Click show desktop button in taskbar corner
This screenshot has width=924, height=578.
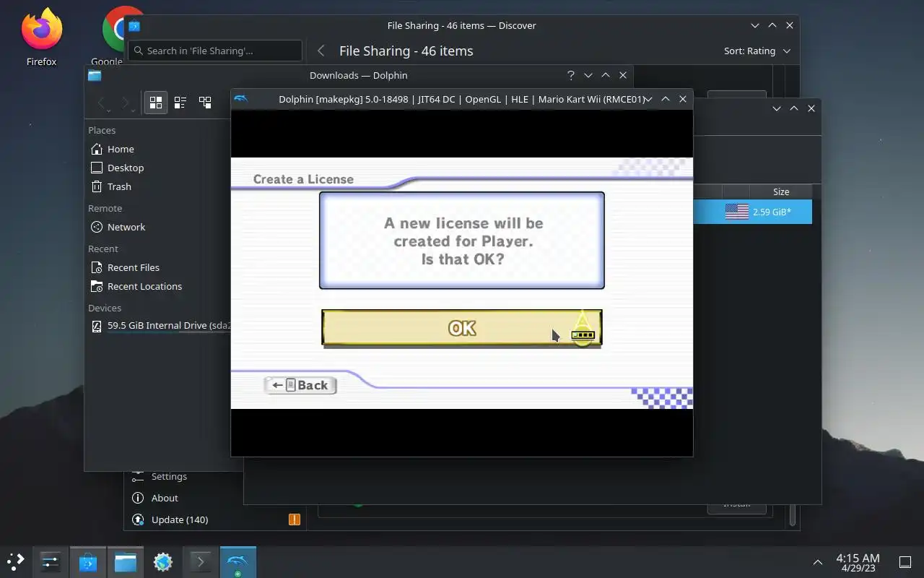pyautogui.click(x=905, y=562)
